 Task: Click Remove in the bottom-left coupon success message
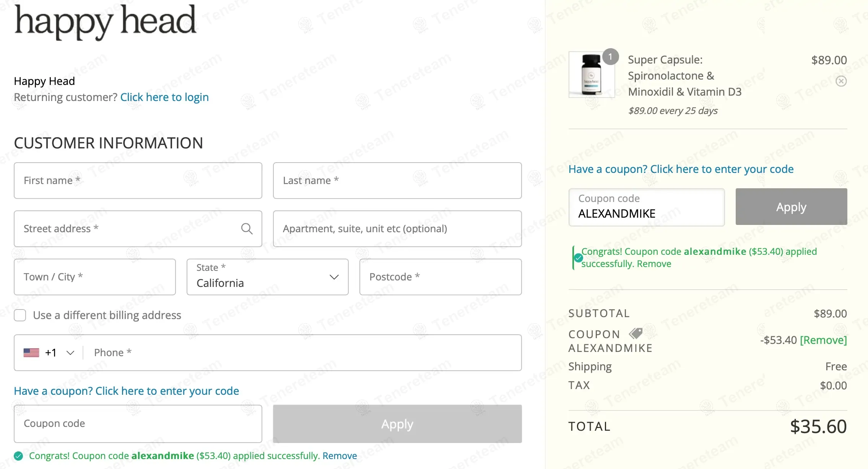pyautogui.click(x=340, y=456)
